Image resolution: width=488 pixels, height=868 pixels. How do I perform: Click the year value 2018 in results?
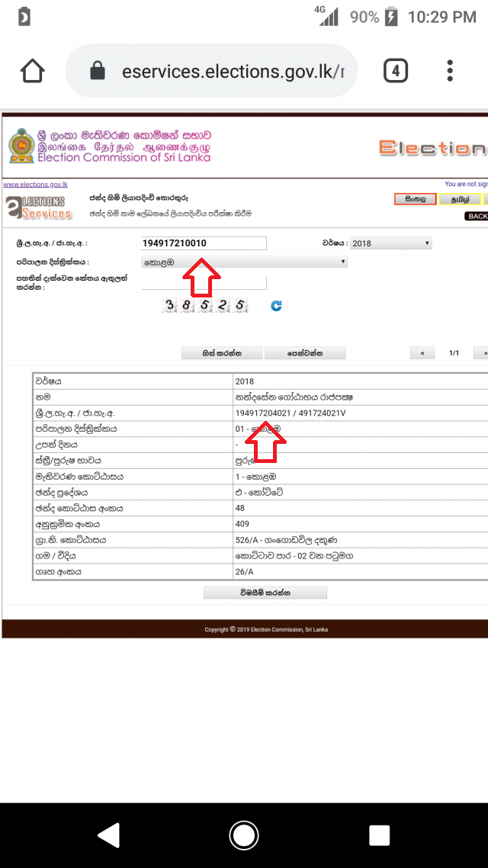(245, 381)
